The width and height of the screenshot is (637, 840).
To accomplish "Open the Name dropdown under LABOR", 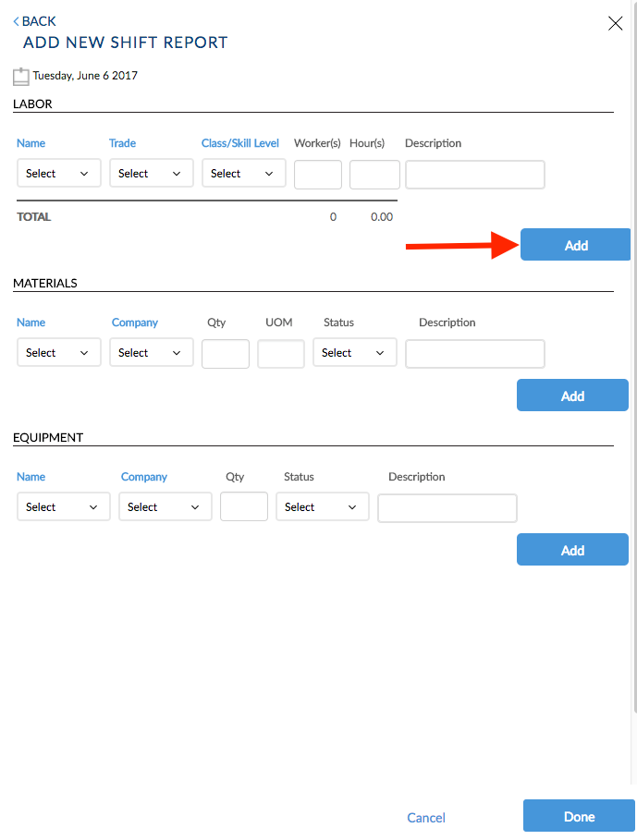I will coord(58,173).
